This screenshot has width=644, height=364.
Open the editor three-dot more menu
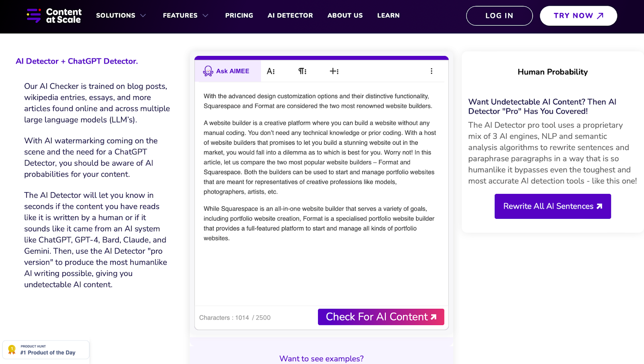coord(431,71)
